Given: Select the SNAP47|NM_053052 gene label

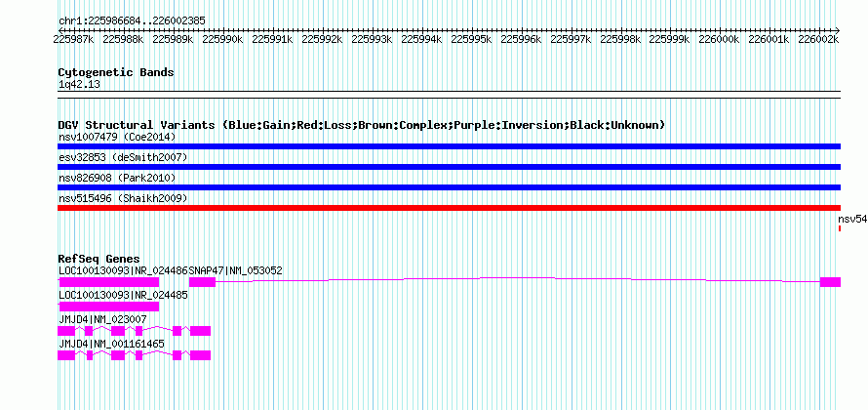Looking at the screenshot, I should [x=236, y=271].
